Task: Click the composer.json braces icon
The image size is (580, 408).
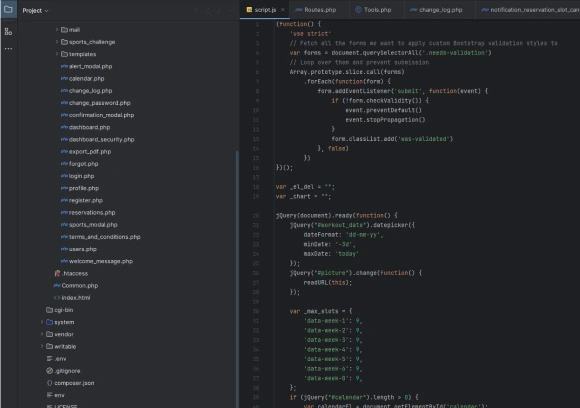Action: 50,383
